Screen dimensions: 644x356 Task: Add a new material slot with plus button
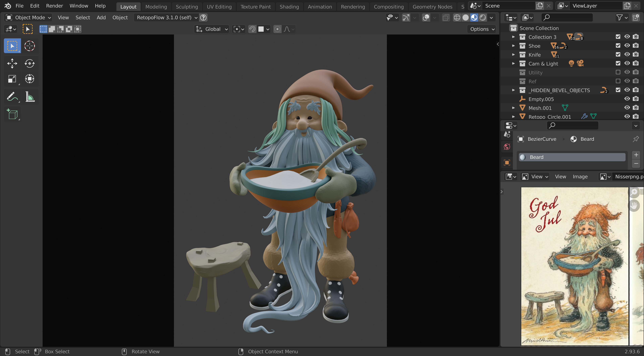pyautogui.click(x=636, y=155)
